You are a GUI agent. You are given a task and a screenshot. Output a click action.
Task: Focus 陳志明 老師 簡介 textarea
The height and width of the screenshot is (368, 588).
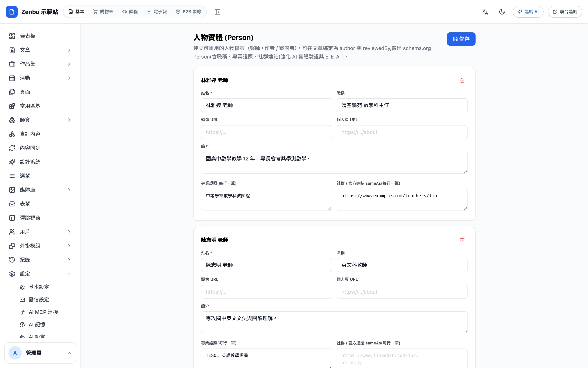[334, 322]
